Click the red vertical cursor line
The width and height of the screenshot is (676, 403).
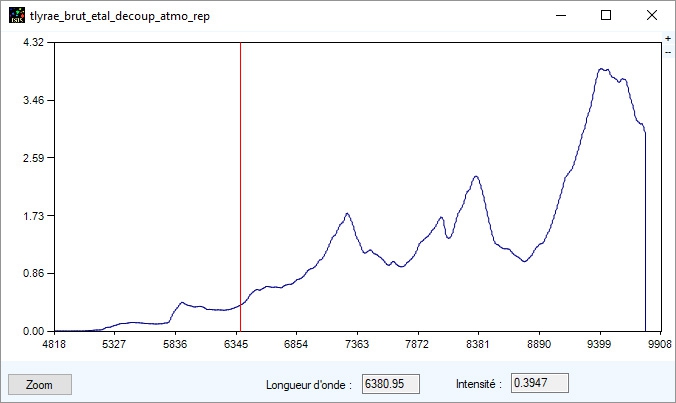pos(241,187)
